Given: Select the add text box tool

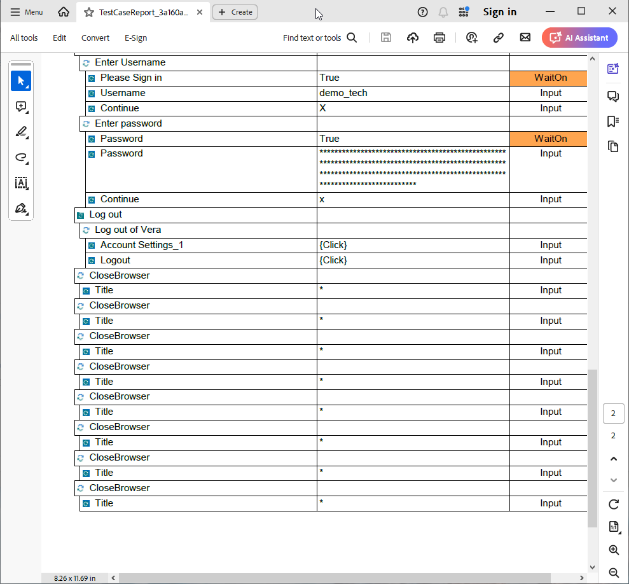Looking at the screenshot, I should 21,183.
